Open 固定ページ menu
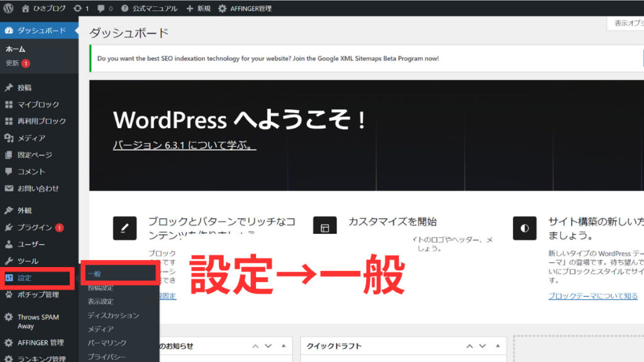This screenshot has width=644, height=362. [x=39, y=155]
